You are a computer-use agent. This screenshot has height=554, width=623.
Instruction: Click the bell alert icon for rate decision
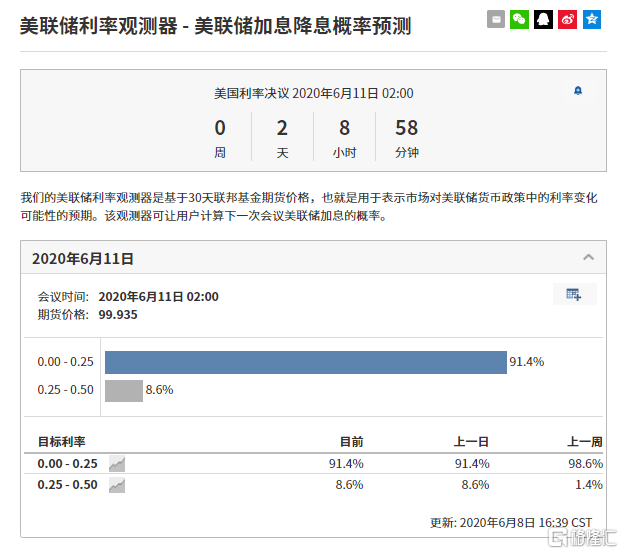[x=578, y=91]
